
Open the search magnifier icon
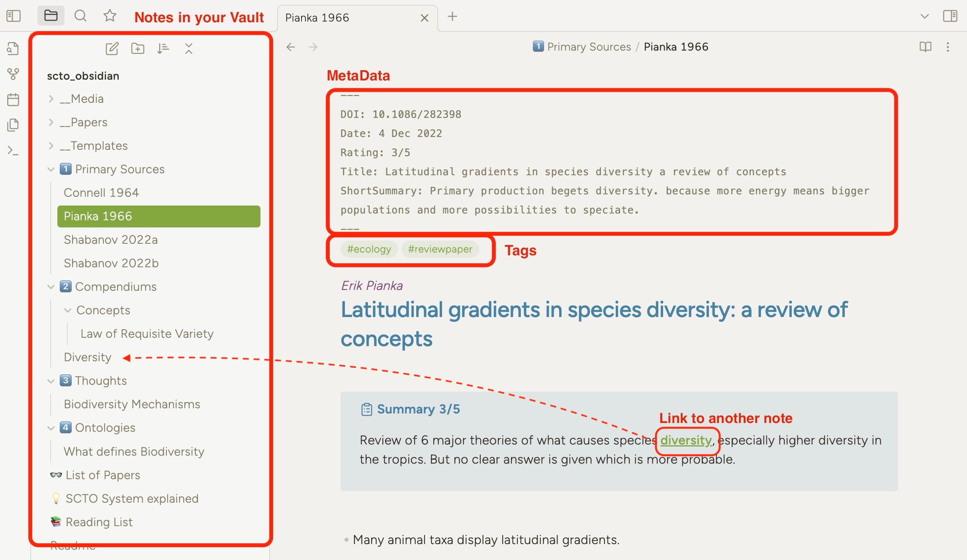click(80, 16)
